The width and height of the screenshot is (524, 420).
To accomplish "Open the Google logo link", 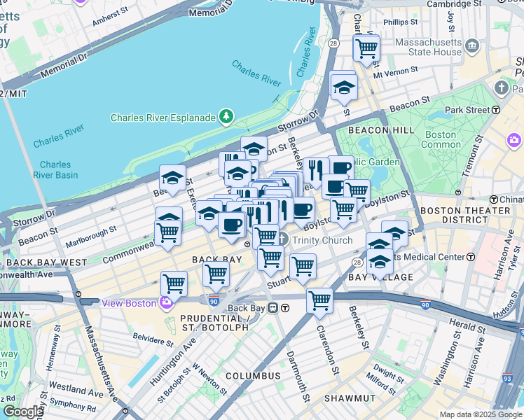I will pos(22,412).
